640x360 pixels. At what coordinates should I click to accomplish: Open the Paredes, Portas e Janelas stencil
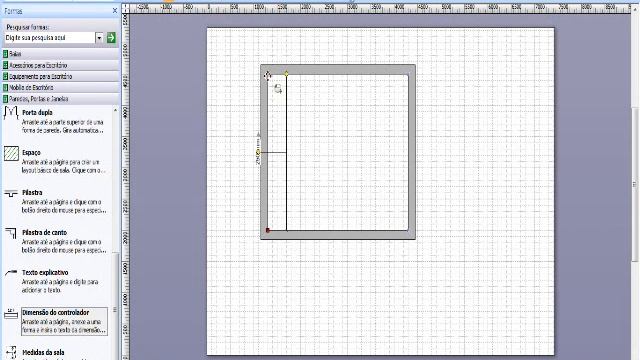pyautogui.click(x=60, y=99)
